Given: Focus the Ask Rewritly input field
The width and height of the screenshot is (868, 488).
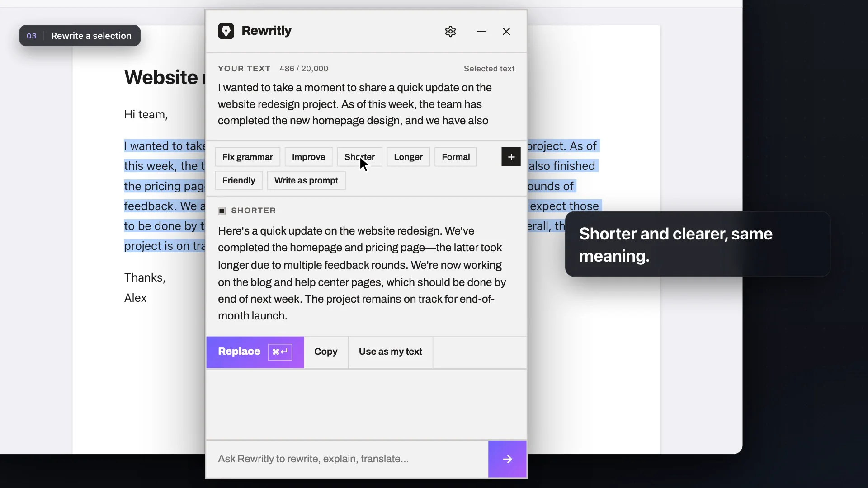Looking at the screenshot, I should (x=347, y=459).
